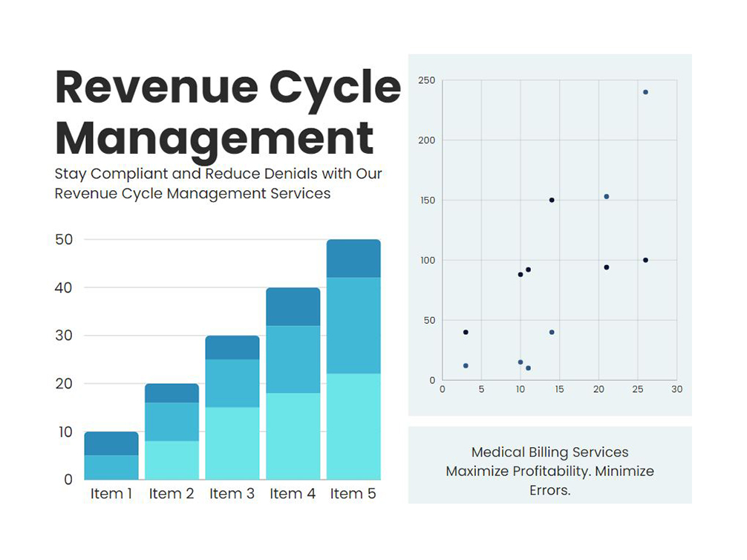Click the dark blue top segment of Item 5 bar

[353, 258]
